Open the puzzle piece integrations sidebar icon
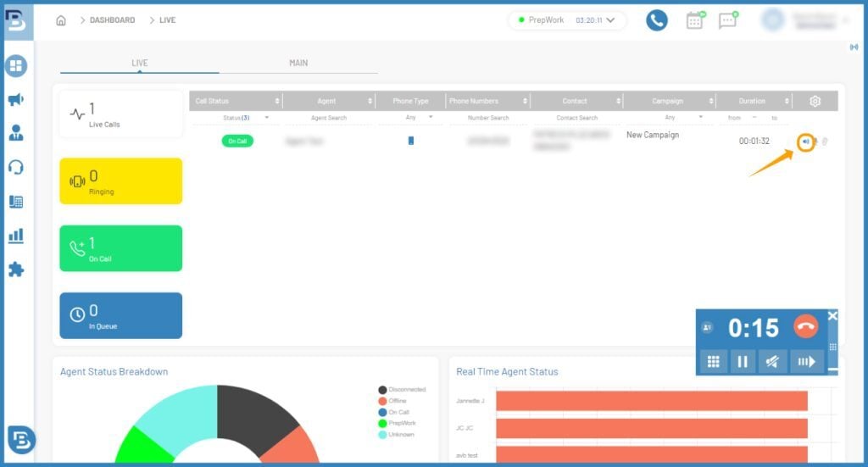The height and width of the screenshot is (467, 868). 16,270
